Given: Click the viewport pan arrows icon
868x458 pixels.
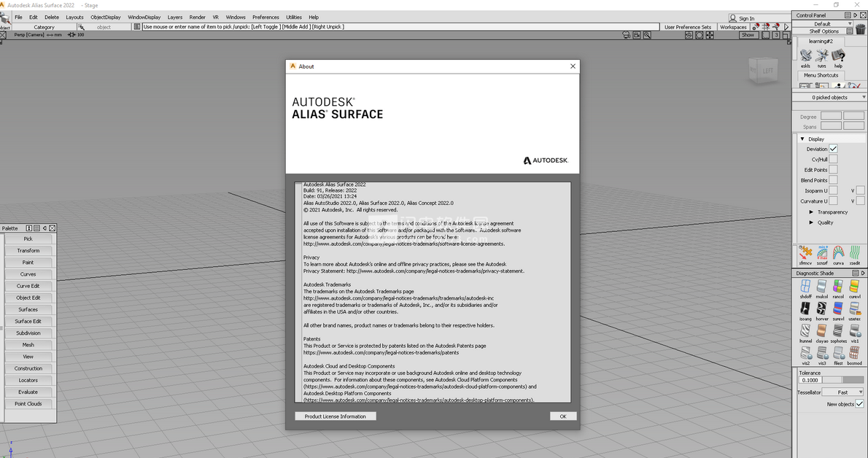Looking at the screenshot, I should [x=710, y=35].
